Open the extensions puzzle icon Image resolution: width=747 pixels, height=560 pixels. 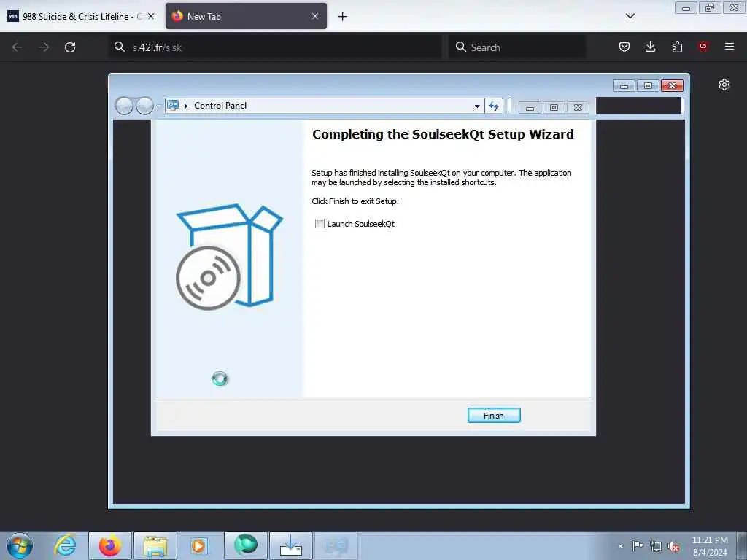click(677, 47)
